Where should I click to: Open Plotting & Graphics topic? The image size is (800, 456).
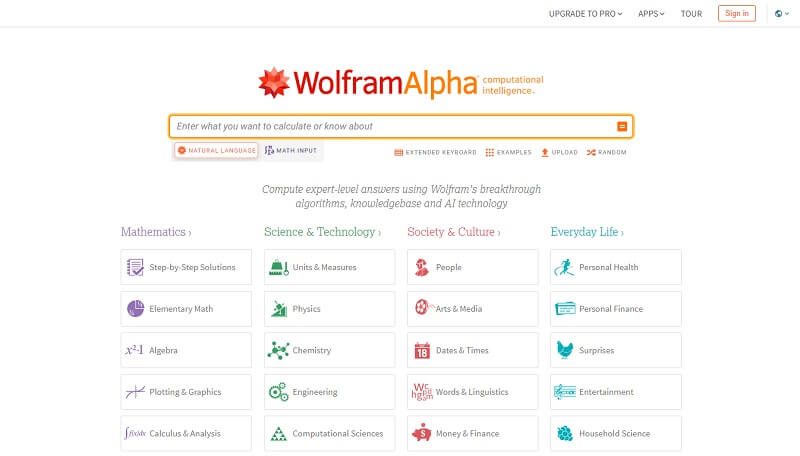186,392
